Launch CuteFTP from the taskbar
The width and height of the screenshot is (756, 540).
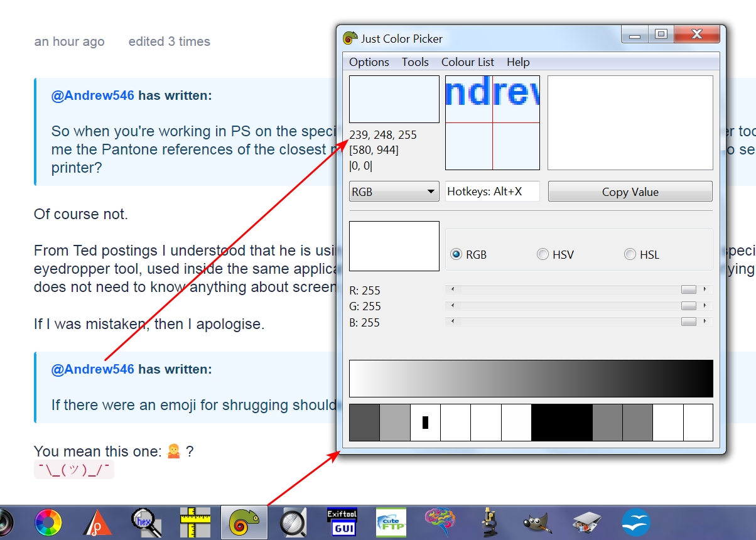pyautogui.click(x=391, y=522)
